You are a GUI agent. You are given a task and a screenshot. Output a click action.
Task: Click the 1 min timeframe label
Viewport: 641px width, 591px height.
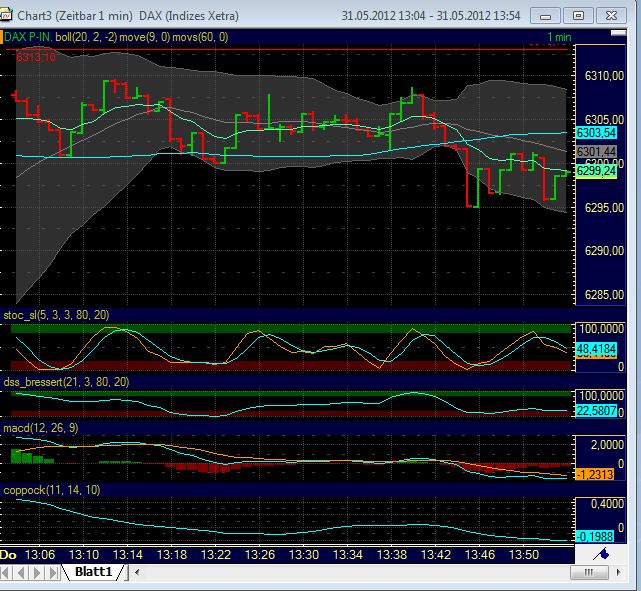[x=559, y=37]
